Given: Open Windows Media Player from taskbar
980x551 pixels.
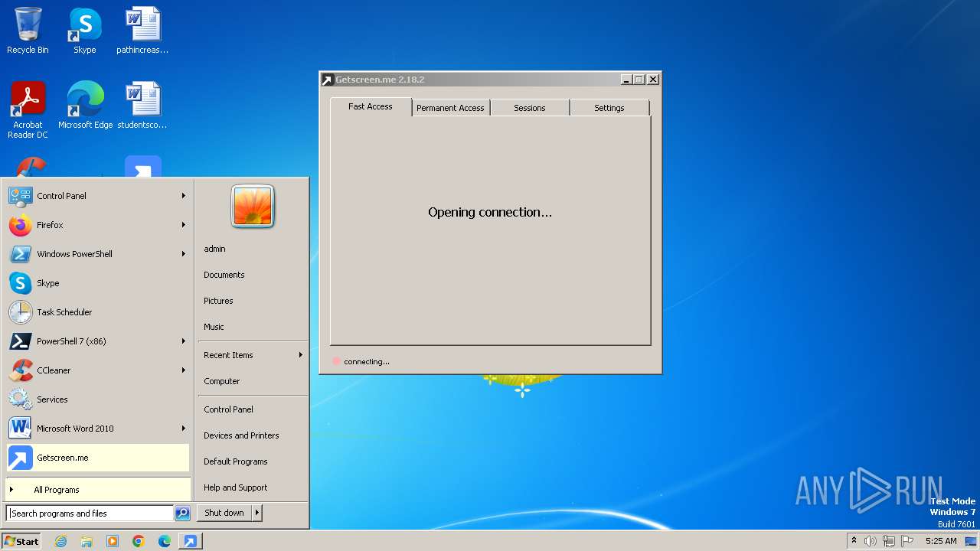Looking at the screenshot, I should 113,541.
